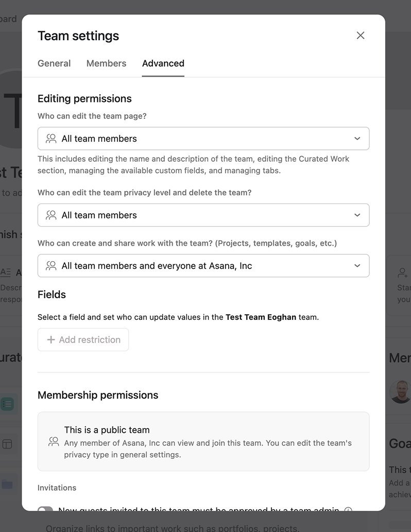
Task: Click the team members icon in the first permission field
Action: (x=50, y=139)
